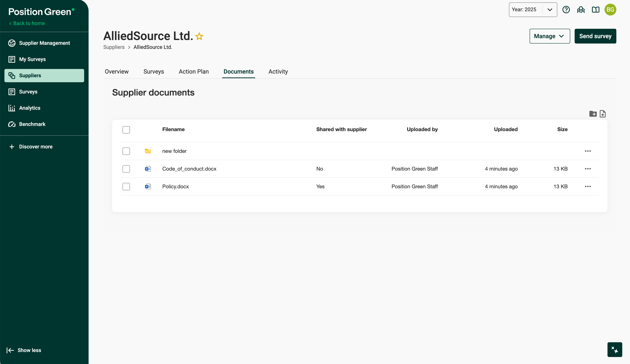This screenshot has height=364, width=630.
Task: Open the help question mark icon
Action: point(566,10)
